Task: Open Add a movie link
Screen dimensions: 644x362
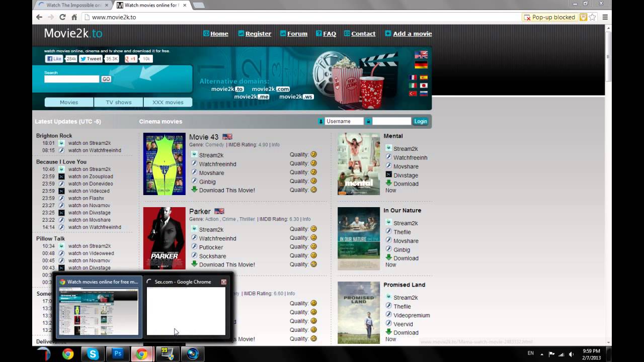Action: tap(413, 34)
